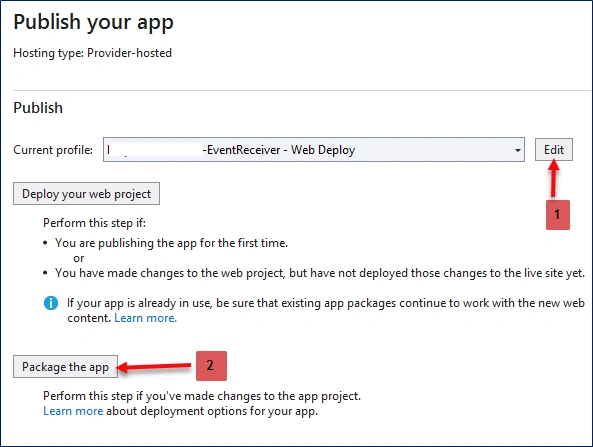Image resolution: width=593 pixels, height=447 pixels.
Task: Click the 'Current profile:' label
Action: [53, 150]
